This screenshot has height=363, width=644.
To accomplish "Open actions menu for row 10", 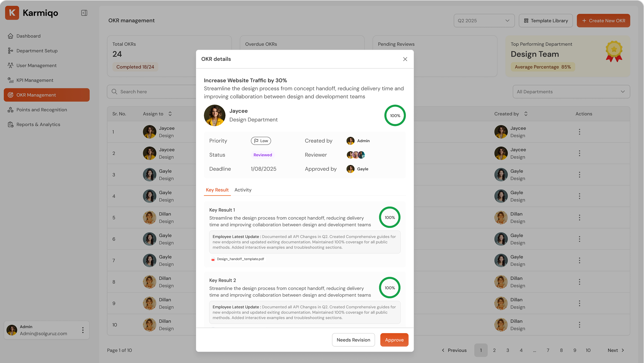I will 579,325.
